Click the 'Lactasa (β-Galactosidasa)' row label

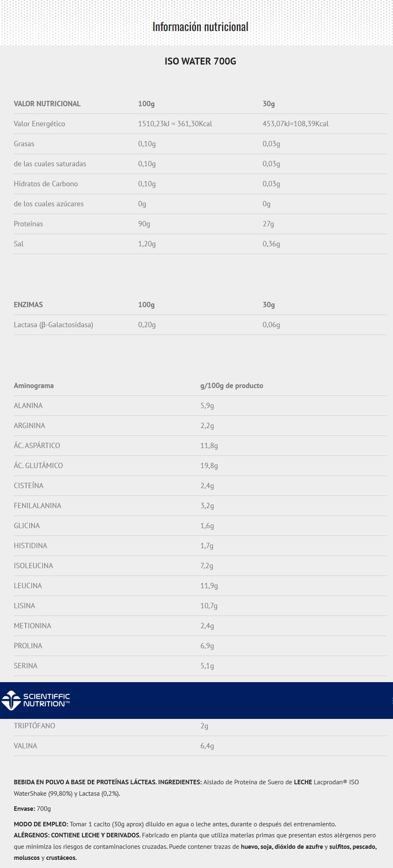(53, 325)
